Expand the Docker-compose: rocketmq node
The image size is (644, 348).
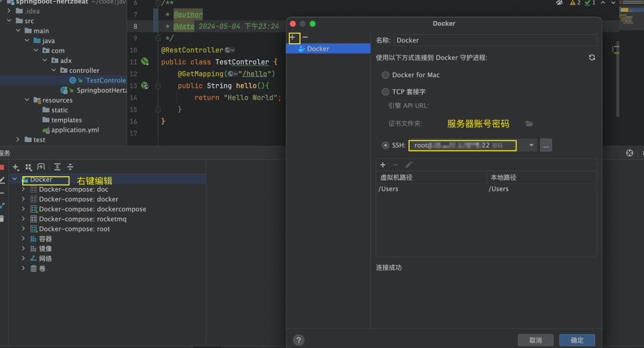pyautogui.click(x=23, y=219)
